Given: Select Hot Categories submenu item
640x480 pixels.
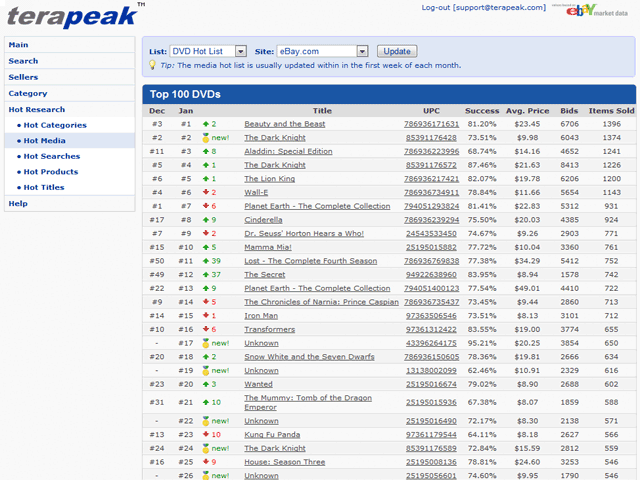Looking at the screenshot, I should point(55,125).
